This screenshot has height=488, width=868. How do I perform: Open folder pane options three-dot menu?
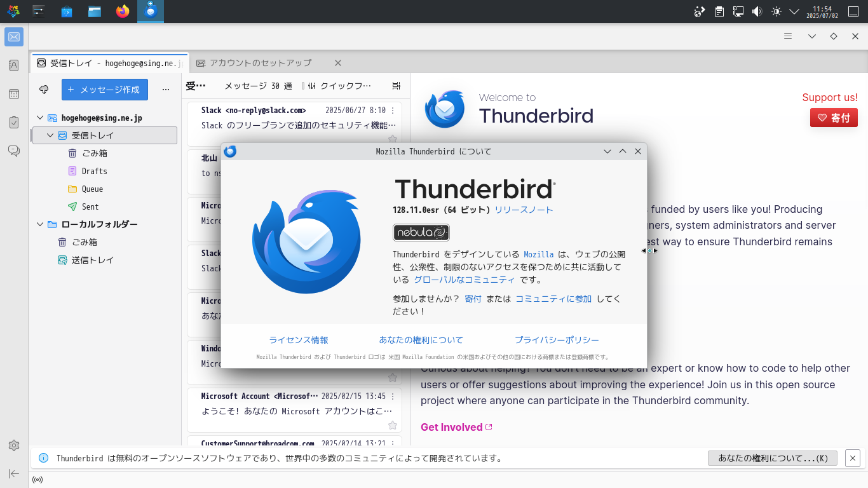[x=166, y=90]
